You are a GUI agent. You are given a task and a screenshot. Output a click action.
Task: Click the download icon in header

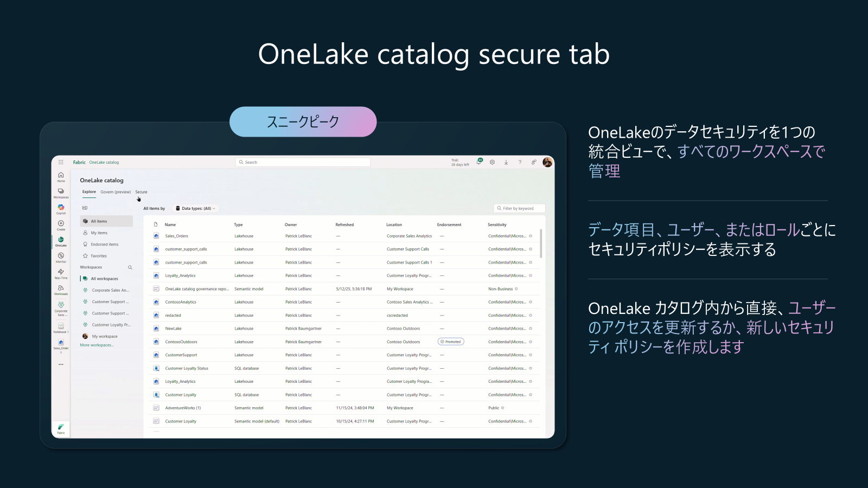click(x=506, y=162)
